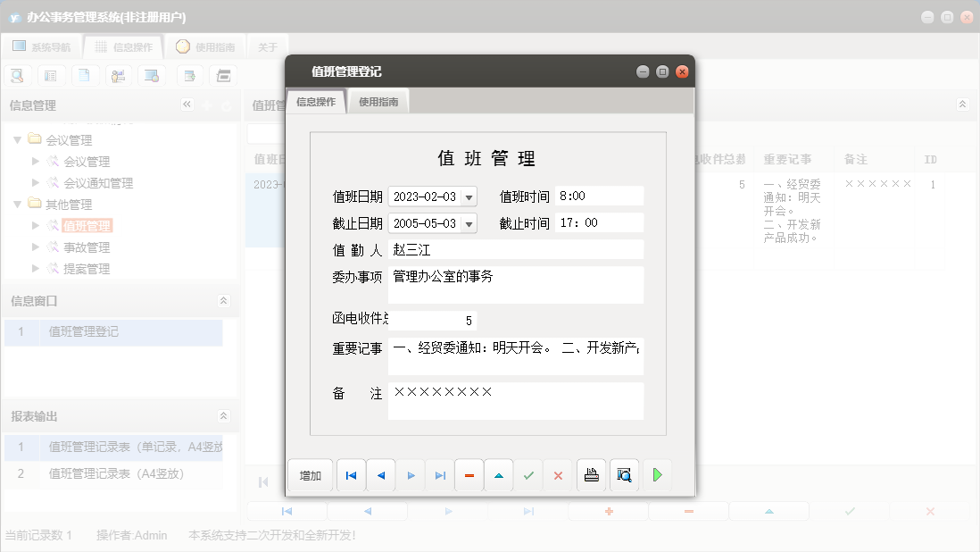Select the user presentation icon in the toolbar
980x552 pixels.
119,75
